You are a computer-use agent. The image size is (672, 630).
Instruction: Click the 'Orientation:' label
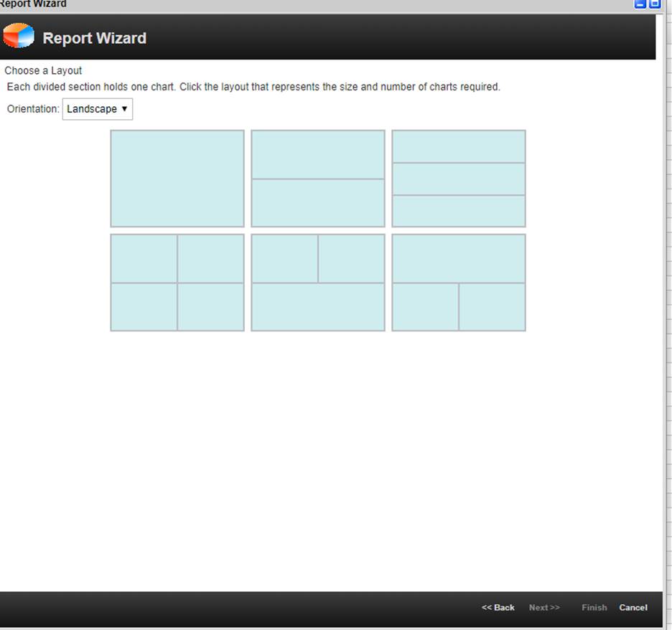(33, 109)
